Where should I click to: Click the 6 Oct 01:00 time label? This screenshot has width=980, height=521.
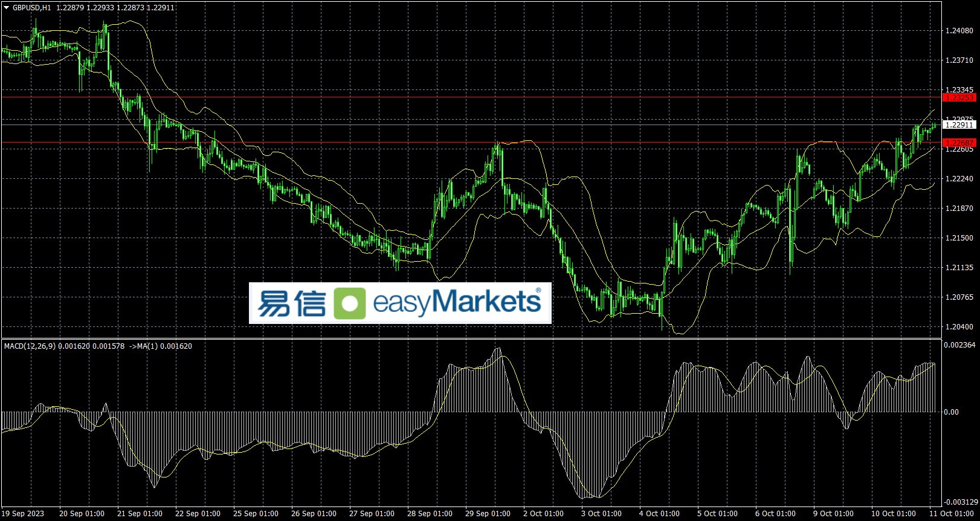pos(775,514)
